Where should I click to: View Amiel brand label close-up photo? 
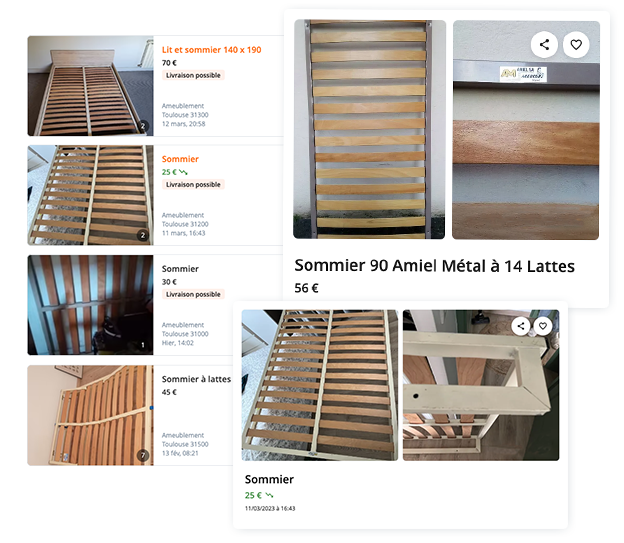pyautogui.click(x=526, y=130)
